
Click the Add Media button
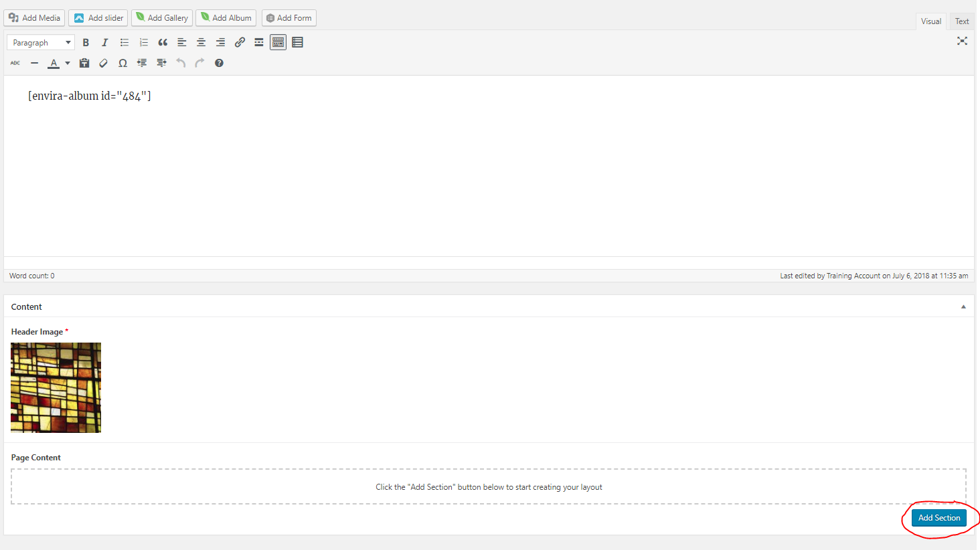coord(34,18)
